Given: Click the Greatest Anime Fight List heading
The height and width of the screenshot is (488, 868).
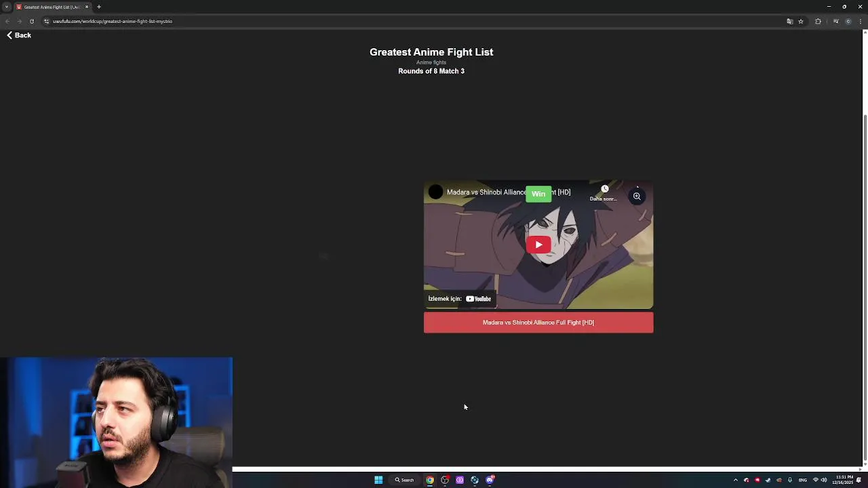Looking at the screenshot, I should 431,52.
